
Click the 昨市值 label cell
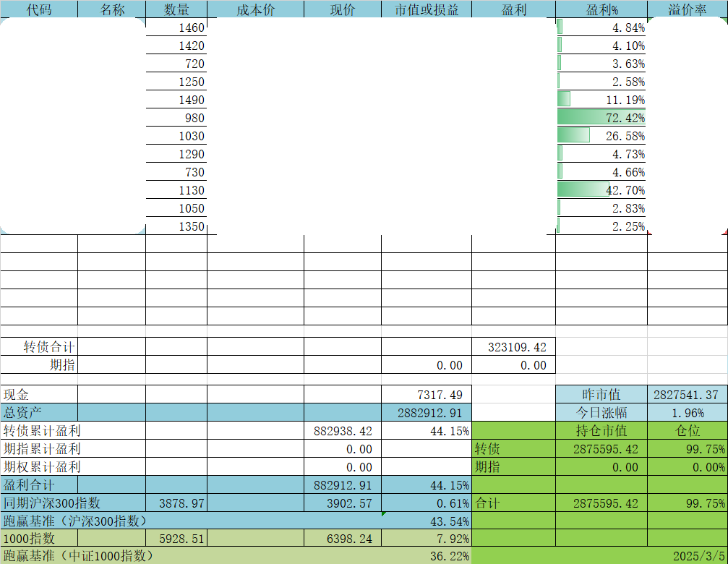pos(601,394)
